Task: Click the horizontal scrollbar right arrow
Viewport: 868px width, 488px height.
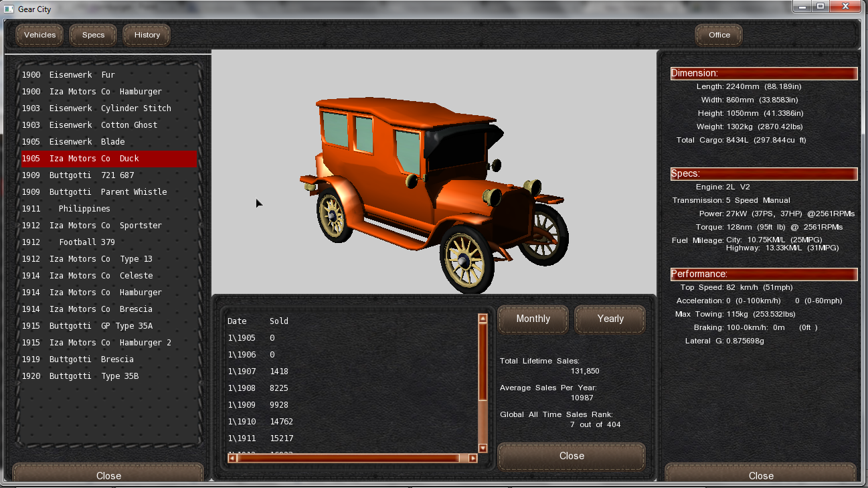Action: tap(472, 458)
